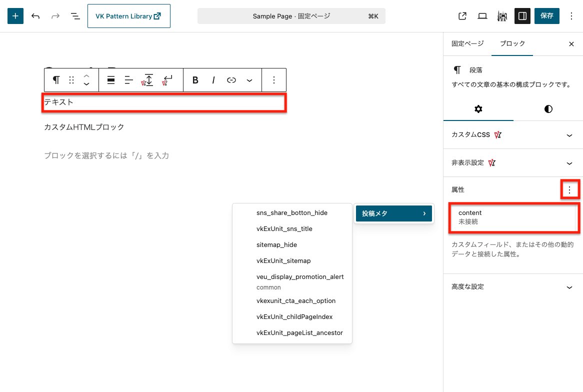
Task: Open the device preview options
Action: coord(482,16)
